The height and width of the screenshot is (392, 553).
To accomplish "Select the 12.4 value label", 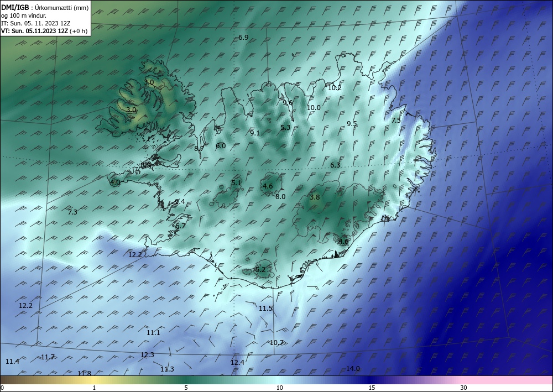I will tap(237, 362).
